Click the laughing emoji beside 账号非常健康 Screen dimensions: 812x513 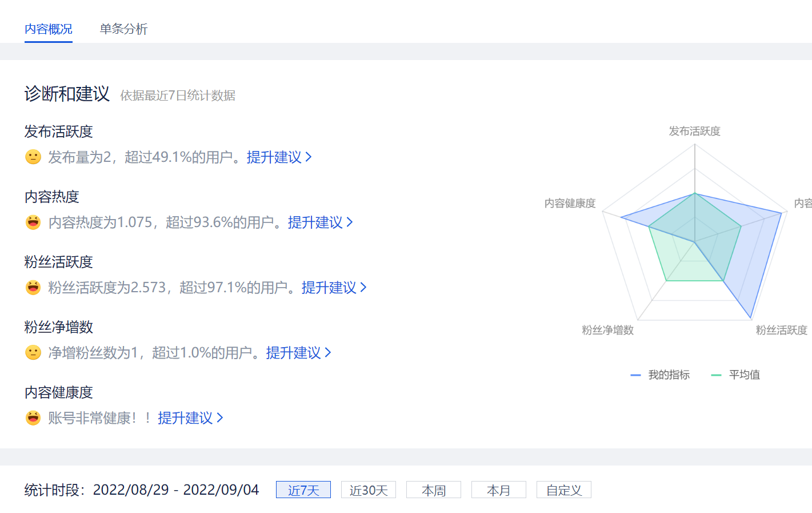[33, 417]
